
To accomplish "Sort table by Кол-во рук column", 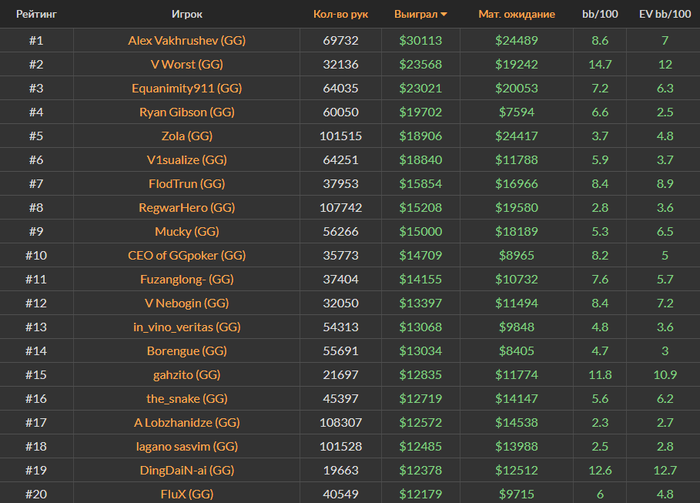I will [341, 14].
